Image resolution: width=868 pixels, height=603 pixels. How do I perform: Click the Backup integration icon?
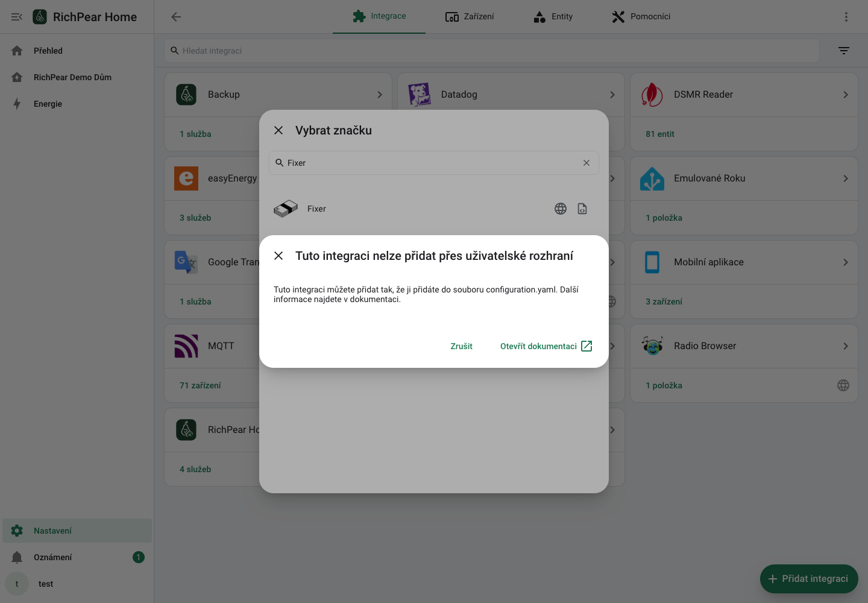point(186,95)
